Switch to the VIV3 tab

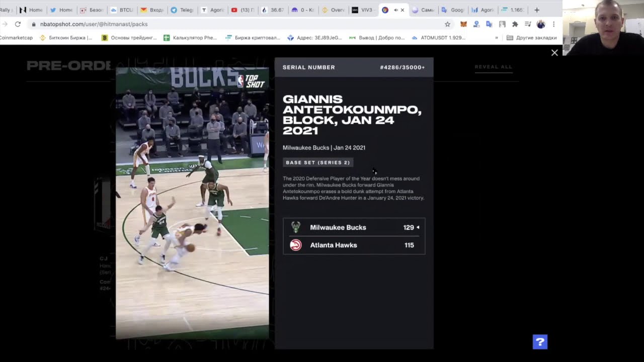363,10
